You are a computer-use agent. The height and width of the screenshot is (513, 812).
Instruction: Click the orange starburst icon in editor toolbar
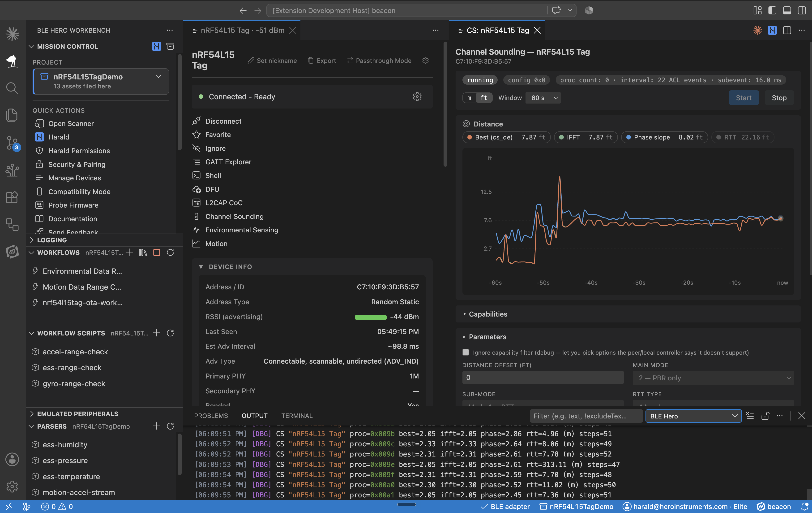(x=758, y=30)
